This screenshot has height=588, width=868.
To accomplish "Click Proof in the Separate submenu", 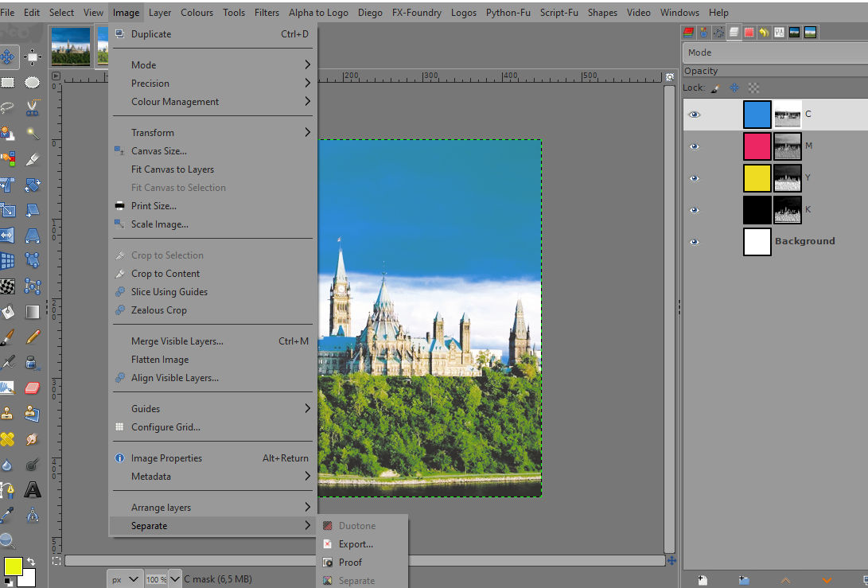I will 350,563.
